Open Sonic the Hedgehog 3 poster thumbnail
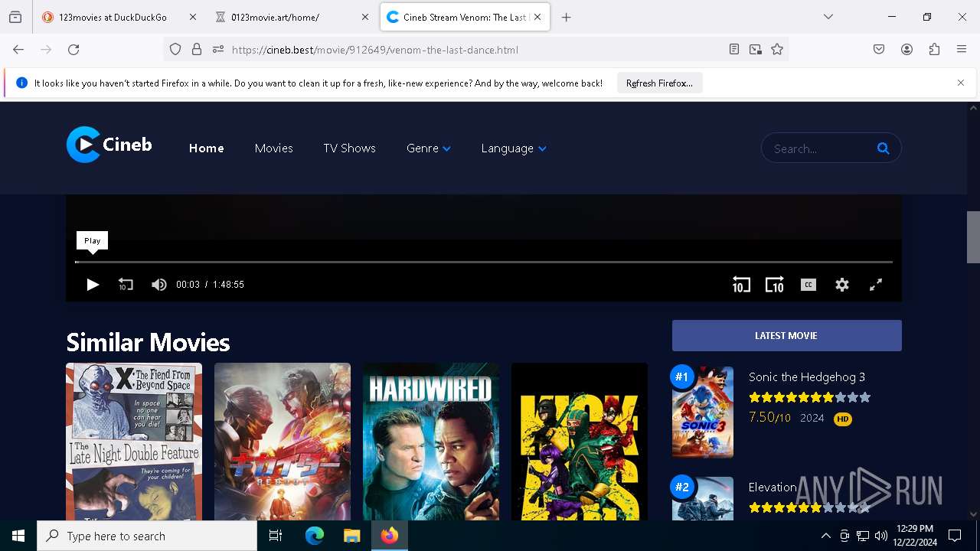Image resolution: width=980 pixels, height=551 pixels. pos(702,412)
